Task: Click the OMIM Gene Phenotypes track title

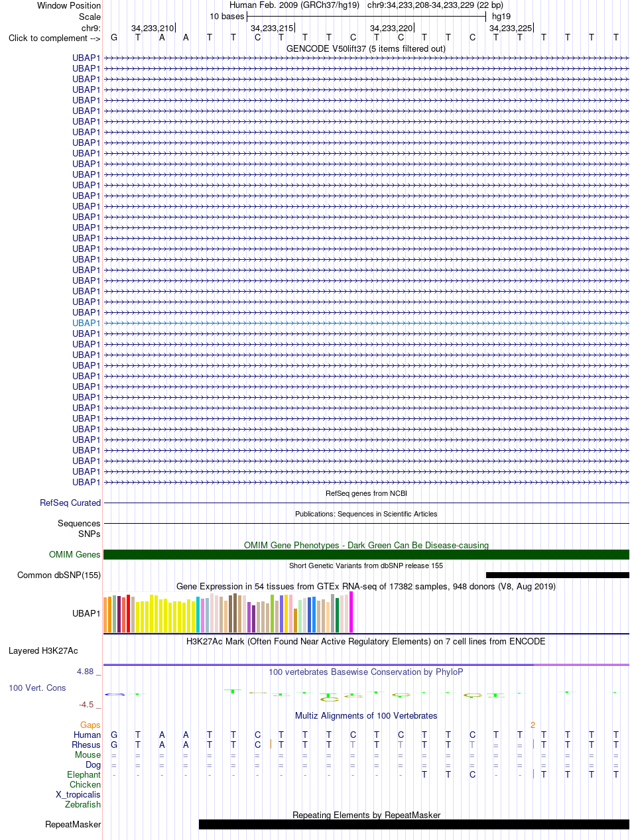Action: (366, 546)
